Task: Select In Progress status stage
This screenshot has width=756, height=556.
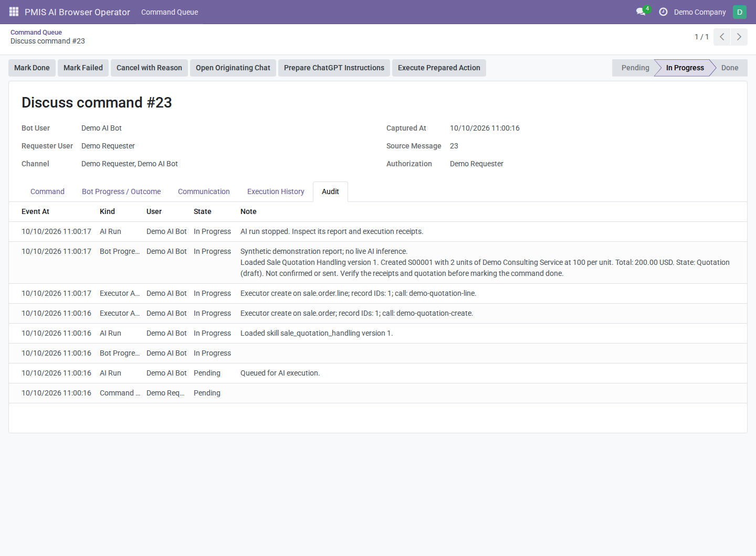Action: 685,68
